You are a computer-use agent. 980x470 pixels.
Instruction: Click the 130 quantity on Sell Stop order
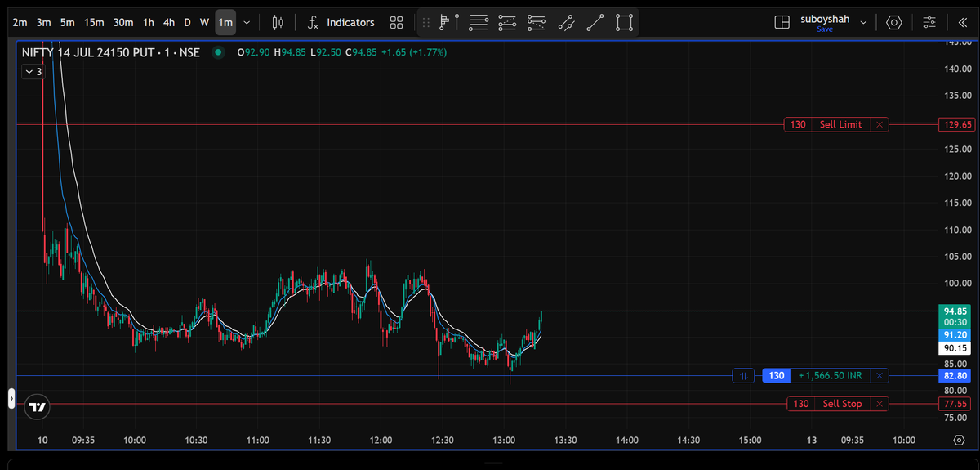(801, 404)
